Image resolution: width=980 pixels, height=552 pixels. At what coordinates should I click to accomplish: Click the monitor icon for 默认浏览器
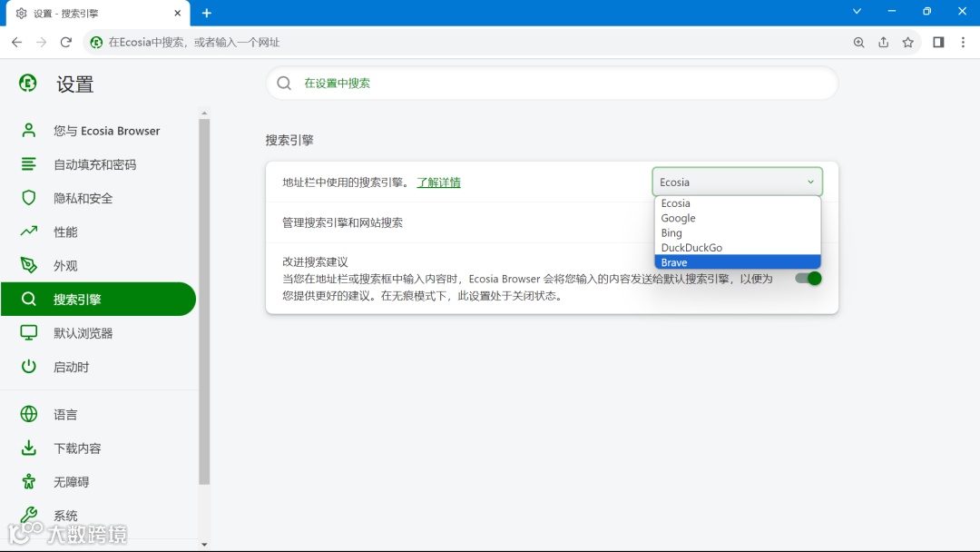click(x=29, y=332)
